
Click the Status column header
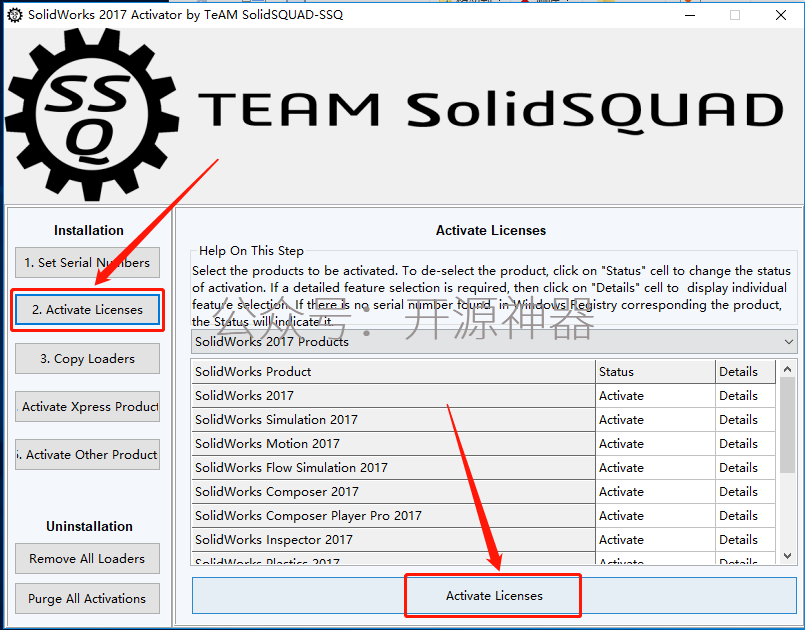click(x=655, y=372)
